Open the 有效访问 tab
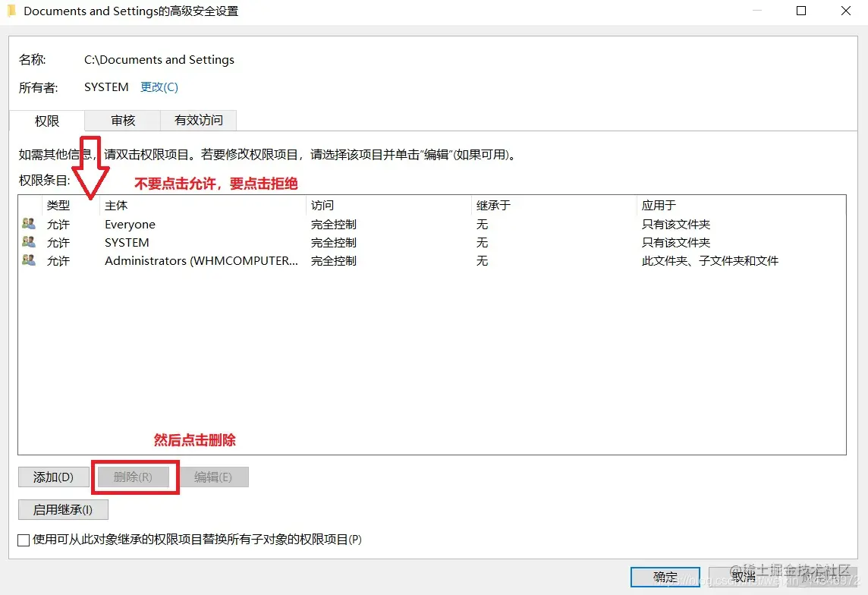 [x=198, y=120]
